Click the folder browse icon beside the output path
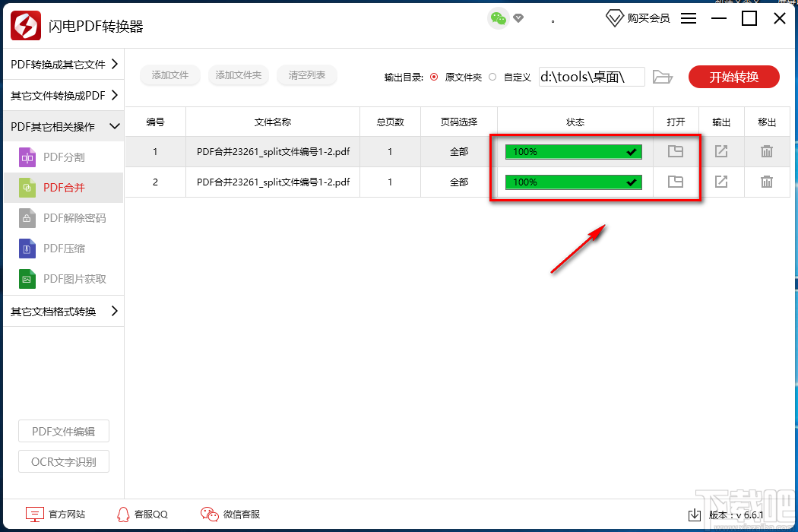Image resolution: width=798 pixels, height=532 pixels. (x=662, y=76)
